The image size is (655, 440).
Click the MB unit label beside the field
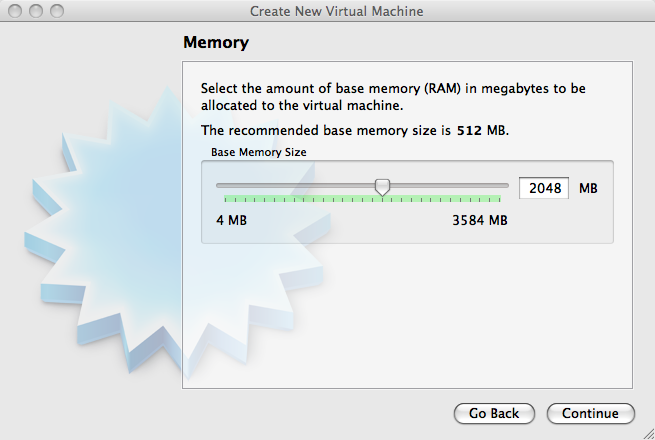(588, 188)
